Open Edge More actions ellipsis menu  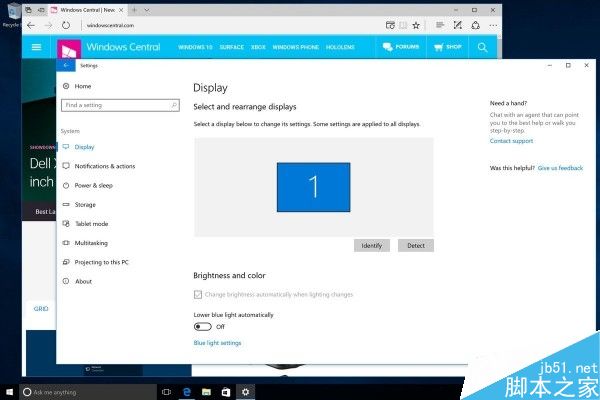pyautogui.click(x=493, y=25)
